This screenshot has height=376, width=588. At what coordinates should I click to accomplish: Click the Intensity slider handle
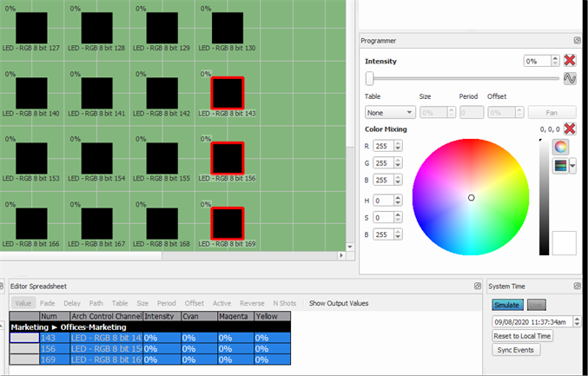tap(371, 78)
